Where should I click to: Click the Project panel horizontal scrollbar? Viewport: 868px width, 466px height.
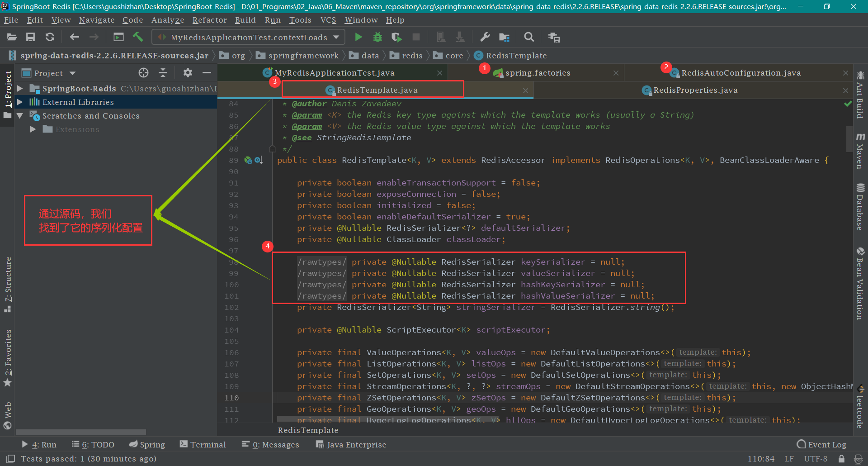coord(81,432)
